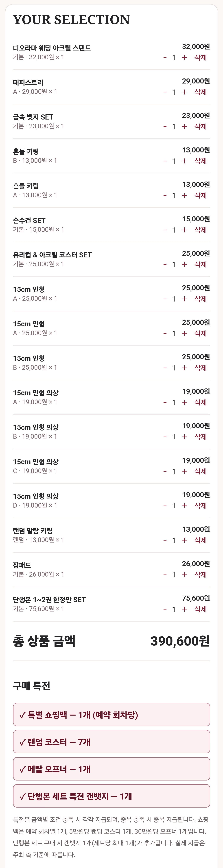Remove 흔들 키링 option B item
This screenshot has width=223, height=868.
200,161
